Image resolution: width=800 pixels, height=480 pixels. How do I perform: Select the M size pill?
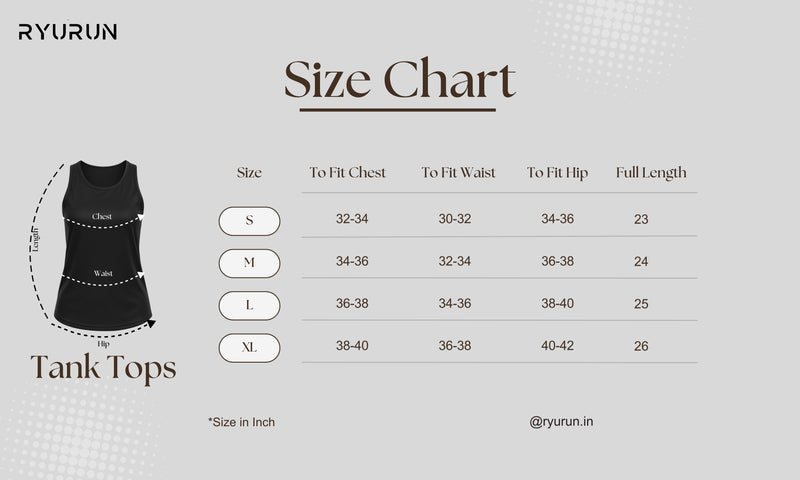[x=249, y=263]
